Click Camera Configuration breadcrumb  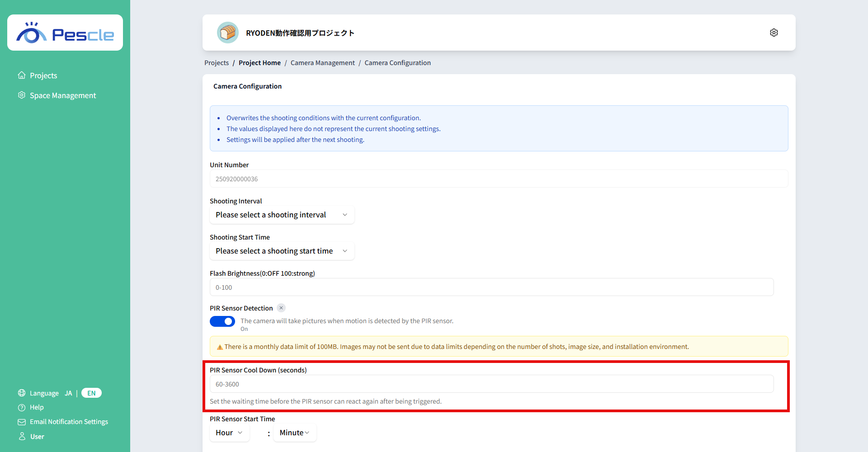point(398,63)
